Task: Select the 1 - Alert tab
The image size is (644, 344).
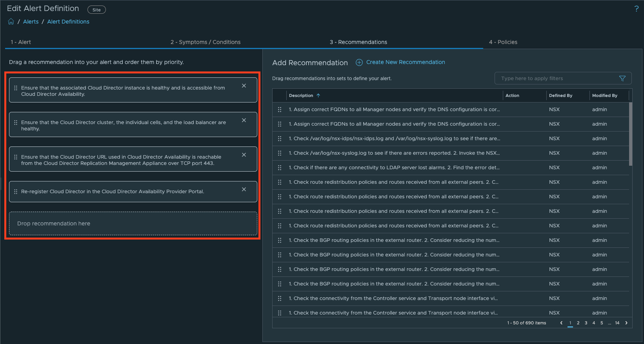Action: coord(21,42)
